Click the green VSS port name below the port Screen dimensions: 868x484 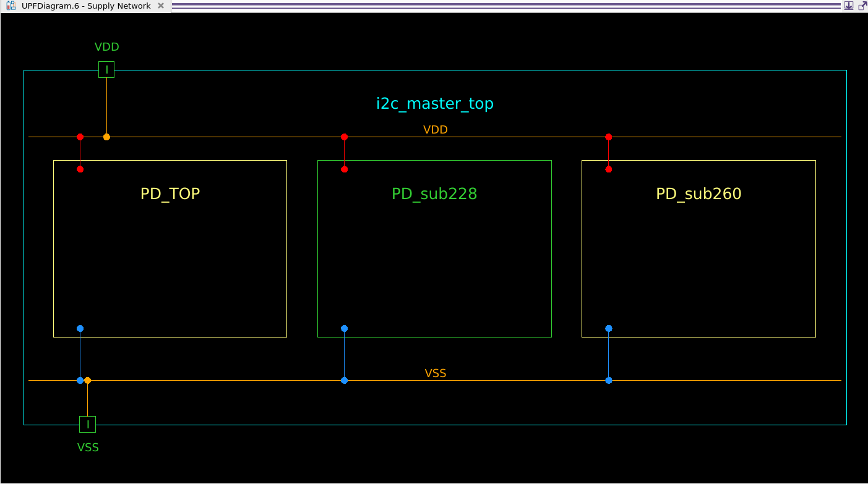(x=88, y=448)
